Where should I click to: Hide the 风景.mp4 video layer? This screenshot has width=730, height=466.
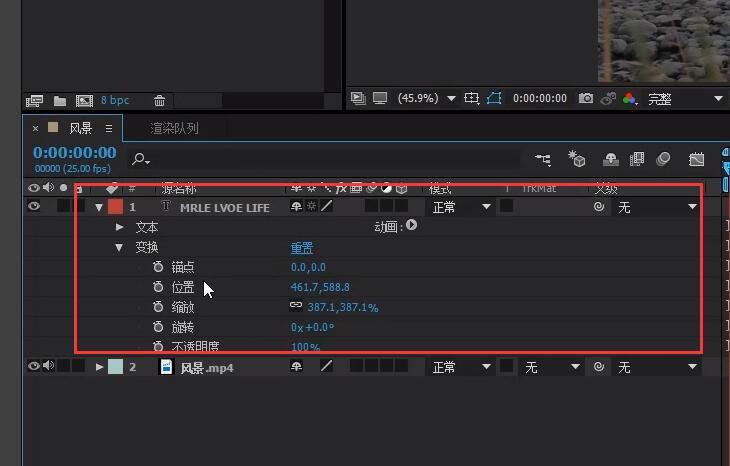click(34, 366)
